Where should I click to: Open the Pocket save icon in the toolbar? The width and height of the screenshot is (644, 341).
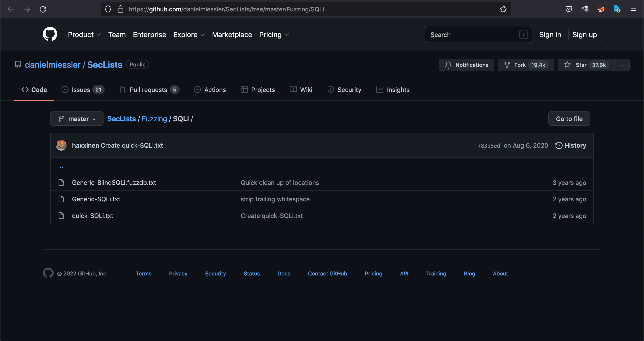pyautogui.click(x=569, y=9)
